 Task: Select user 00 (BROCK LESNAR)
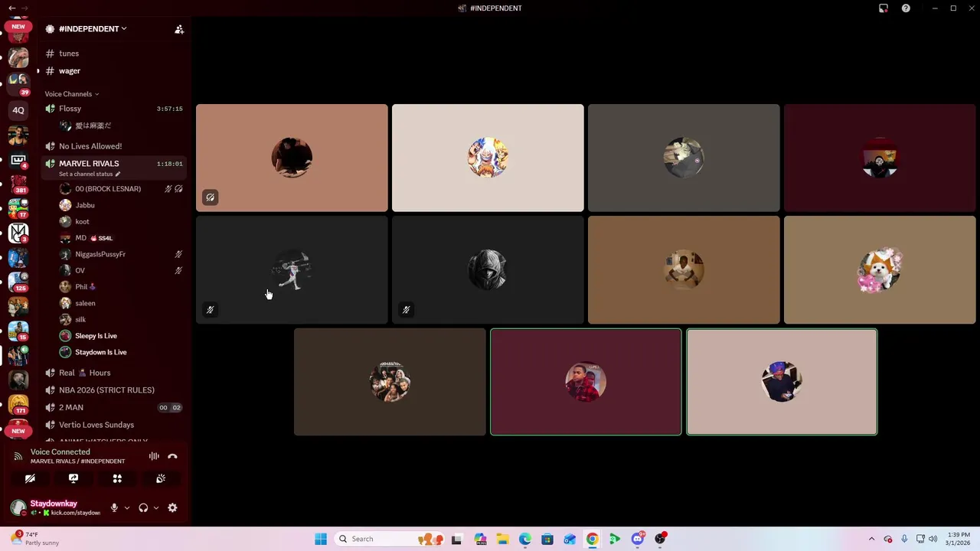point(108,189)
